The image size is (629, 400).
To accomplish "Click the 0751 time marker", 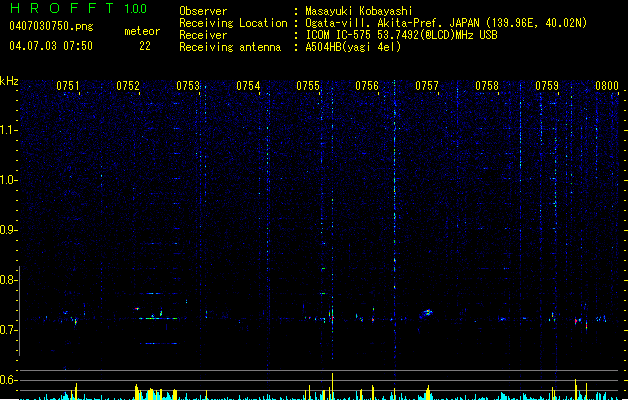I will click(x=68, y=86).
